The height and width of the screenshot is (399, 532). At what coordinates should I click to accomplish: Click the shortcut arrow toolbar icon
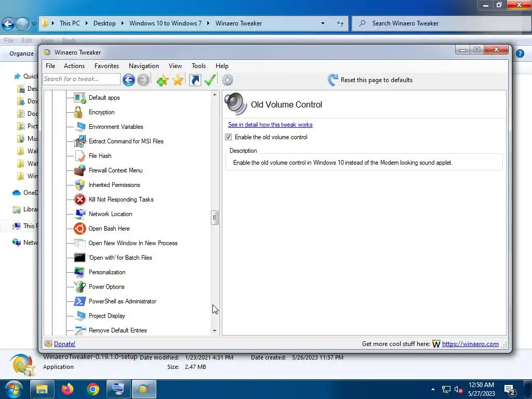(195, 80)
